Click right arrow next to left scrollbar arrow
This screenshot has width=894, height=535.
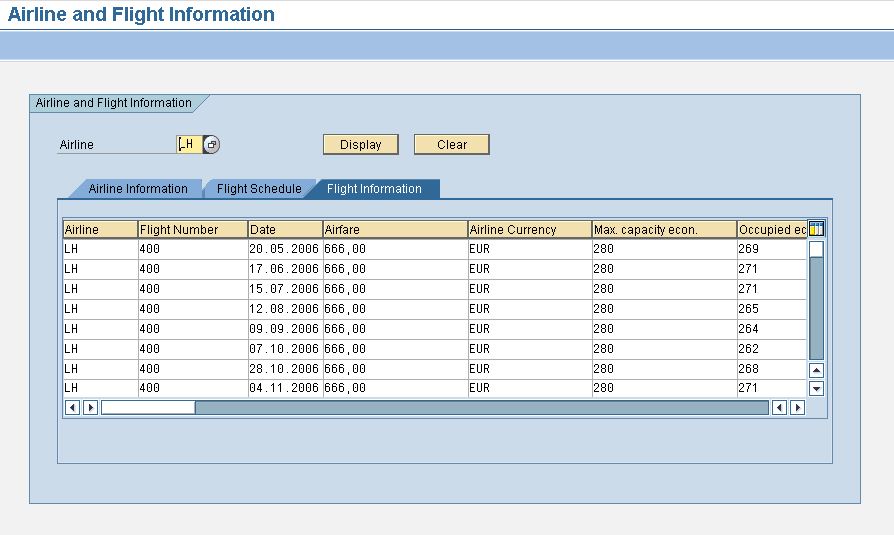point(90,407)
